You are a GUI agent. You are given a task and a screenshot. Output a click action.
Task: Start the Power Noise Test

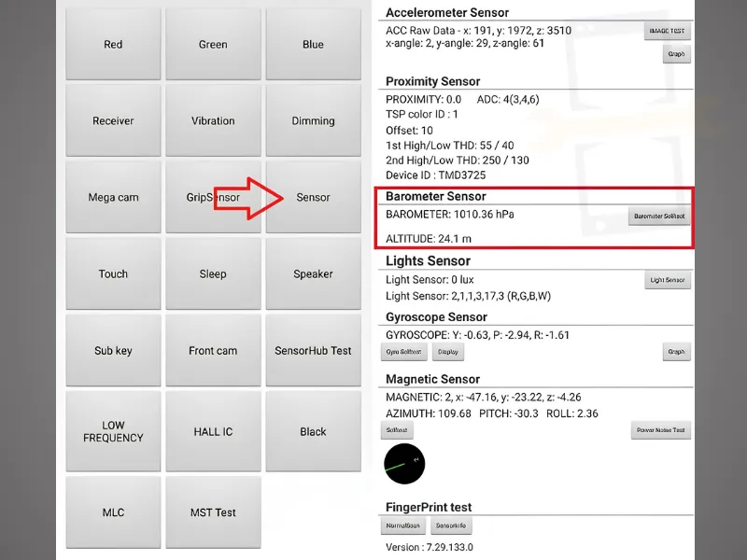point(661,430)
